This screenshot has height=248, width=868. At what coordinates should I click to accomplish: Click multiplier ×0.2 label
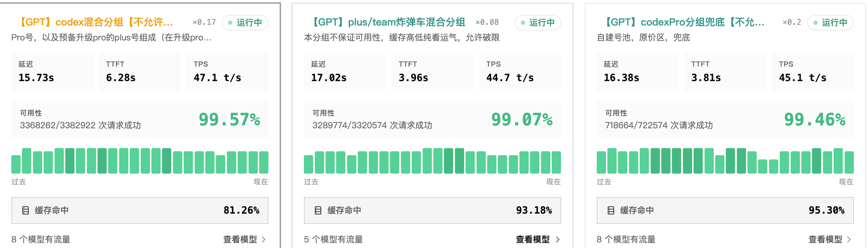[x=792, y=22]
